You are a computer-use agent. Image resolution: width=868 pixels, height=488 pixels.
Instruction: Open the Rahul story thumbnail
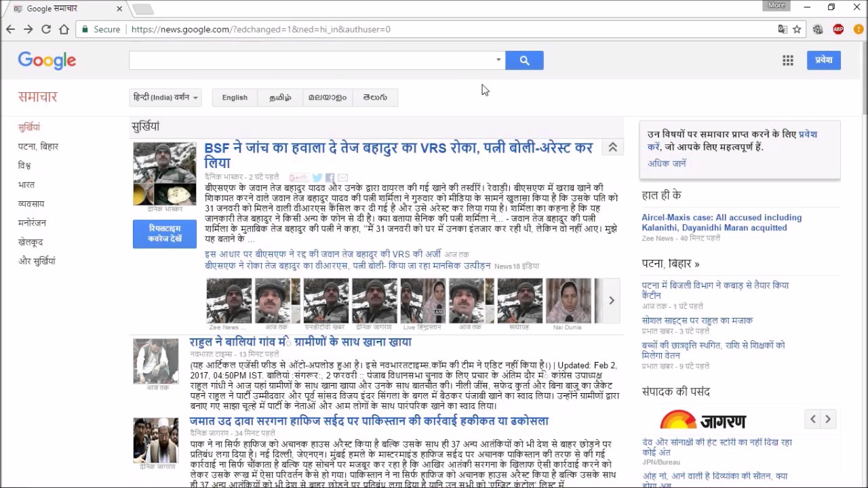pyautogui.click(x=155, y=361)
